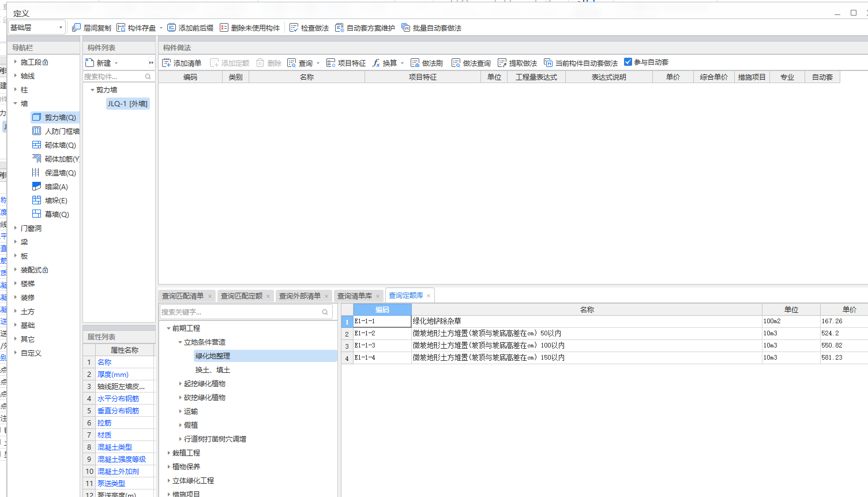Click 项目特征 toolbar icon

tap(330, 63)
